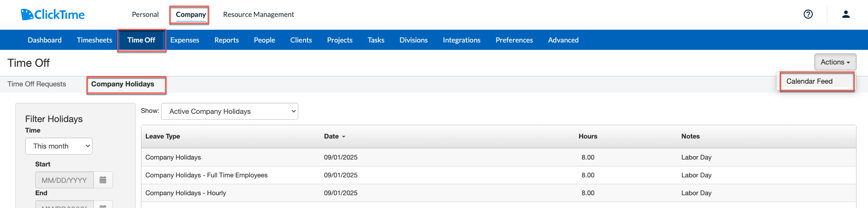Viewport: 868px width, 208px height.
Task: Select Company Holidays - Full Time Employees row
Action: [206, 175]
